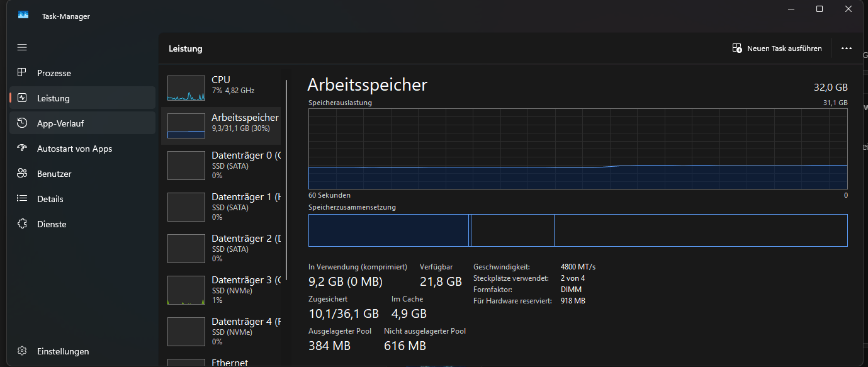Image resolution: width=868 pixels, height=367 pixels.
Task: Click the Speicherzusammensetzung memory composition bar
Action: (x=577, y=230)
